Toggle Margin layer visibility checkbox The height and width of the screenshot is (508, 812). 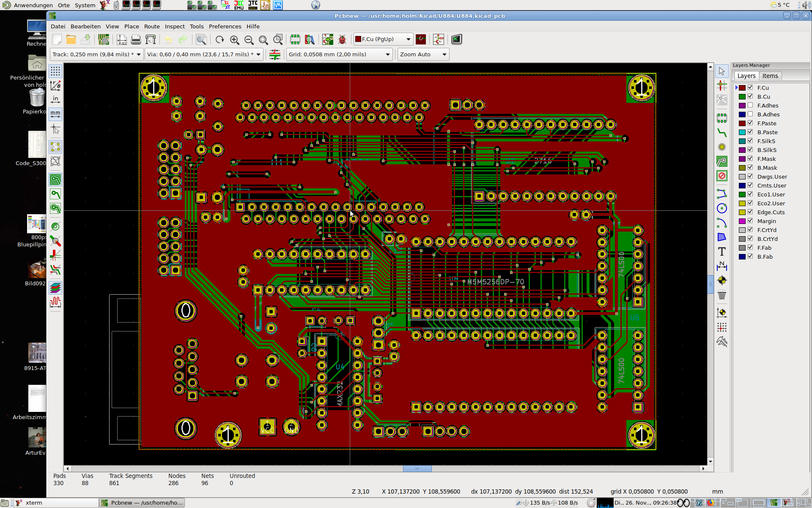750,221
